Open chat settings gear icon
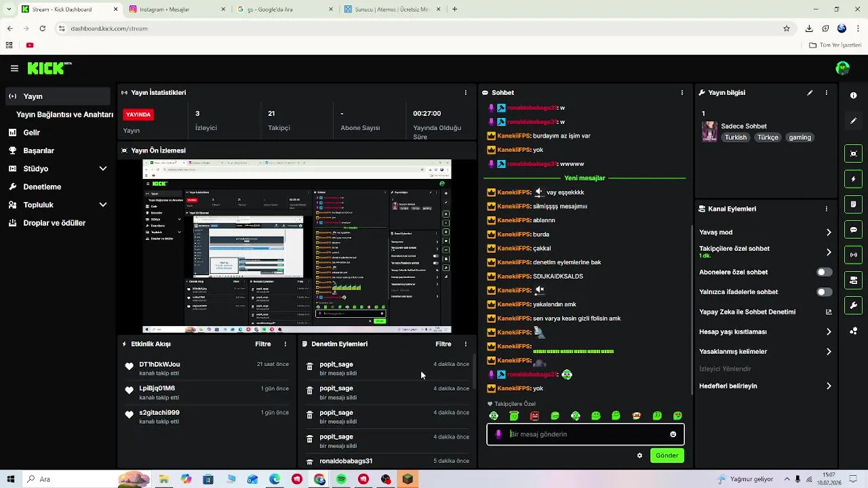 639,455
